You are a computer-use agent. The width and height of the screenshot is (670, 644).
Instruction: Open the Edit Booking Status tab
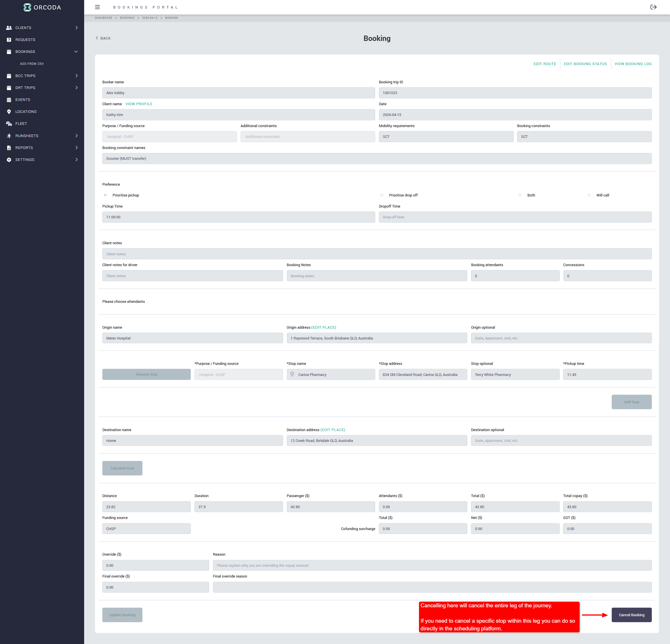[x=585, y=64]
